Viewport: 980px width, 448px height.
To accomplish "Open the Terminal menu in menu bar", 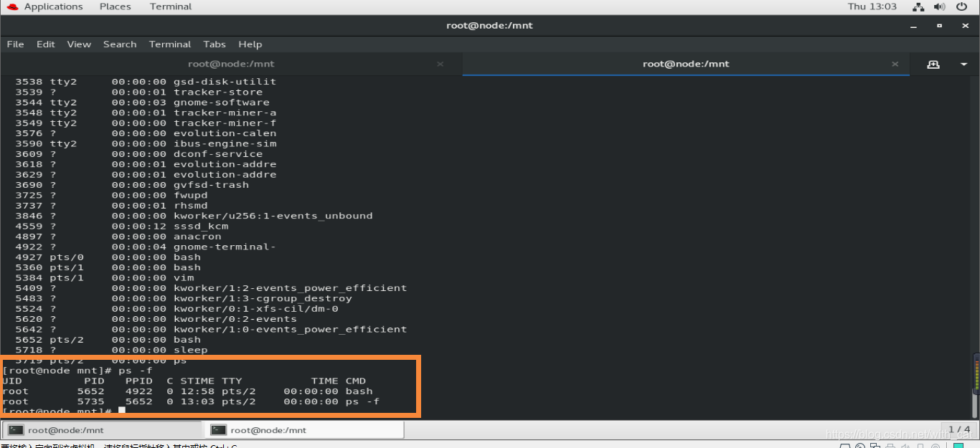I will tap(170, 44).
